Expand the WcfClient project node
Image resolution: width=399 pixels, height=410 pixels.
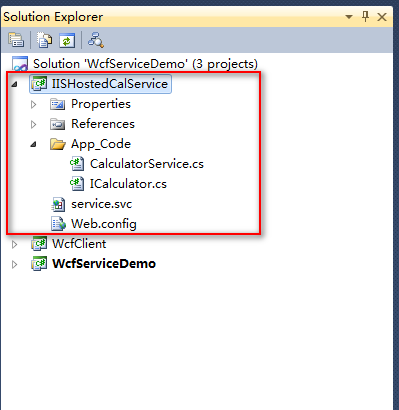(14, 244)
